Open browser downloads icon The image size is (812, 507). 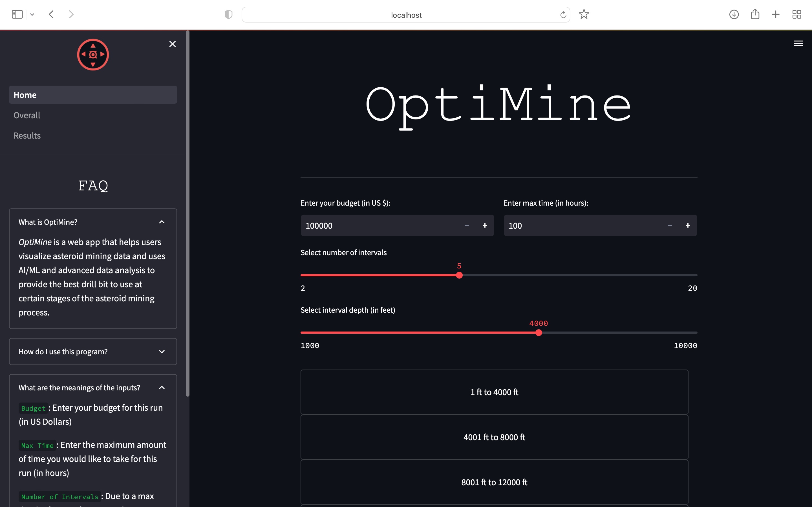point(734,14)
